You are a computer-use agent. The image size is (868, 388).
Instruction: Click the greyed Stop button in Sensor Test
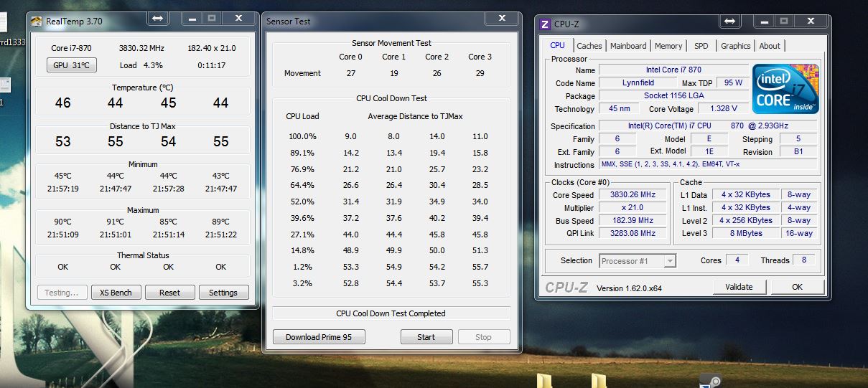tap(484, 337)
